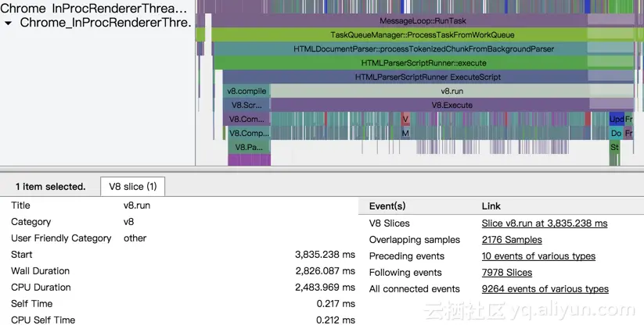Click the All connected events label

(415, 289)
